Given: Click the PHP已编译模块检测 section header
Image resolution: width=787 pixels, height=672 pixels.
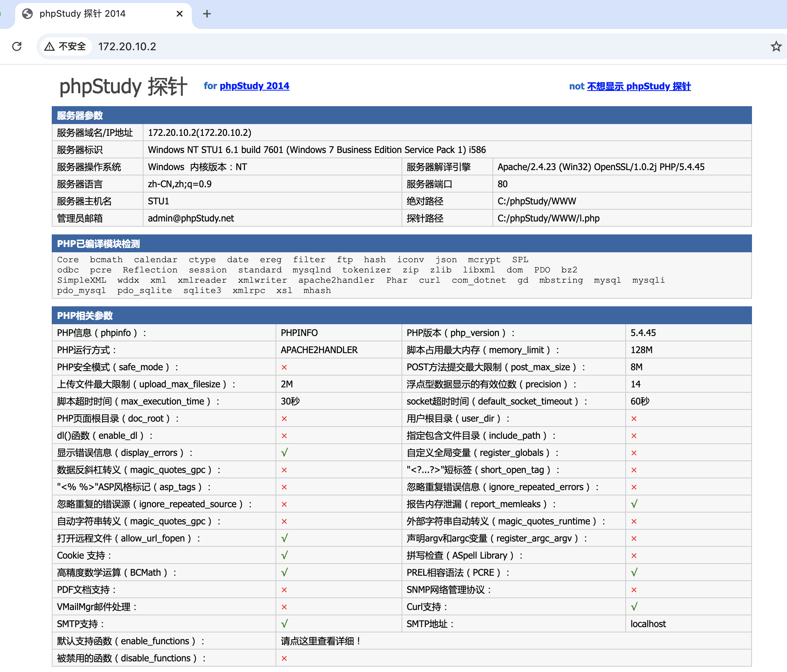Looking at the screenshot, I should [98, 244].
